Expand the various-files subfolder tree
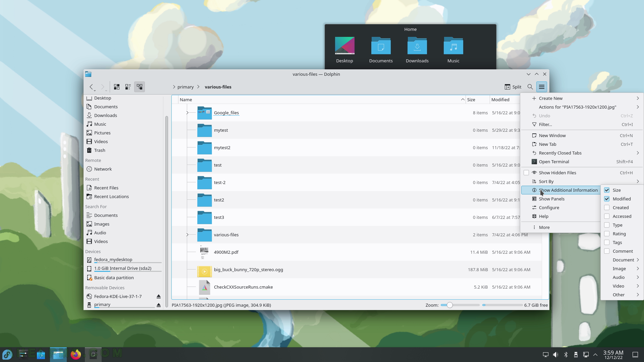644x362 pixels. tap(187, 235)
